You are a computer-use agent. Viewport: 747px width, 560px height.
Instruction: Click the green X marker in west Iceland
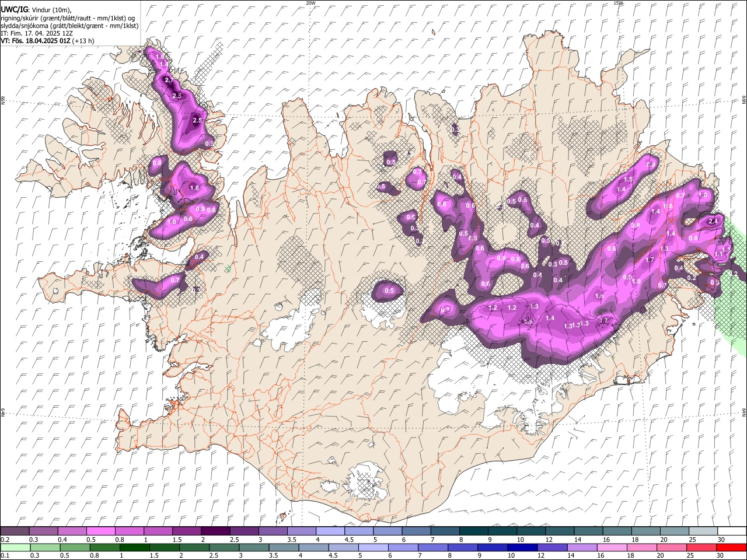228,269
